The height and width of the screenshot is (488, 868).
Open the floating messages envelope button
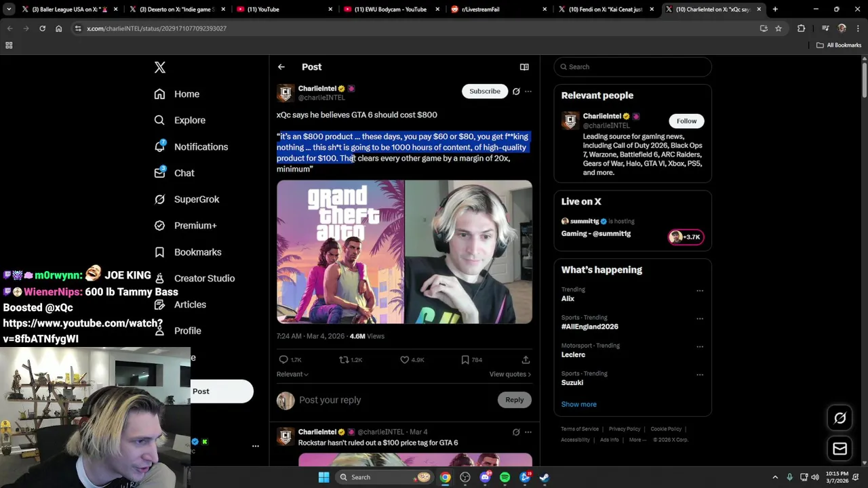tap(840, 449)
